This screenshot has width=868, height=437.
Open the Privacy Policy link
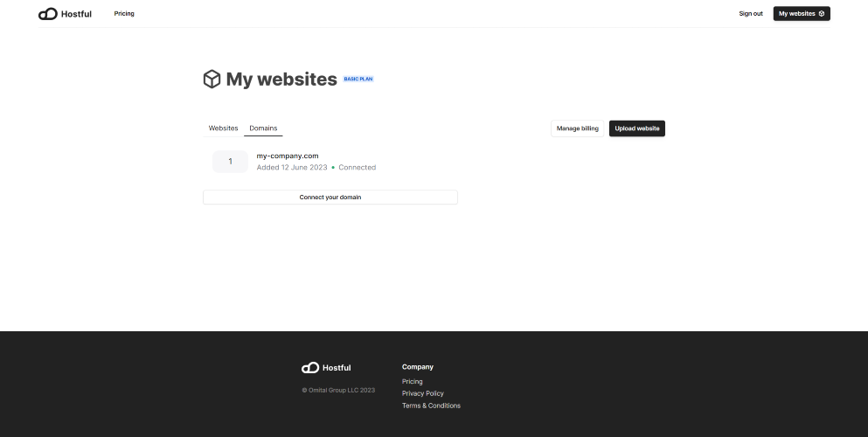click(423, 393)
